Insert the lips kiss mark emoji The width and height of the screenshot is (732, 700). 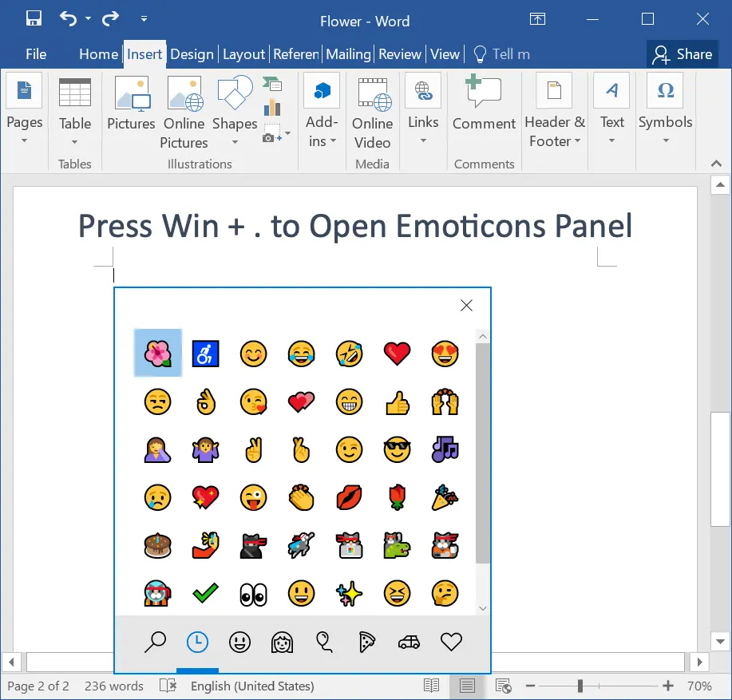pos(349,497)
